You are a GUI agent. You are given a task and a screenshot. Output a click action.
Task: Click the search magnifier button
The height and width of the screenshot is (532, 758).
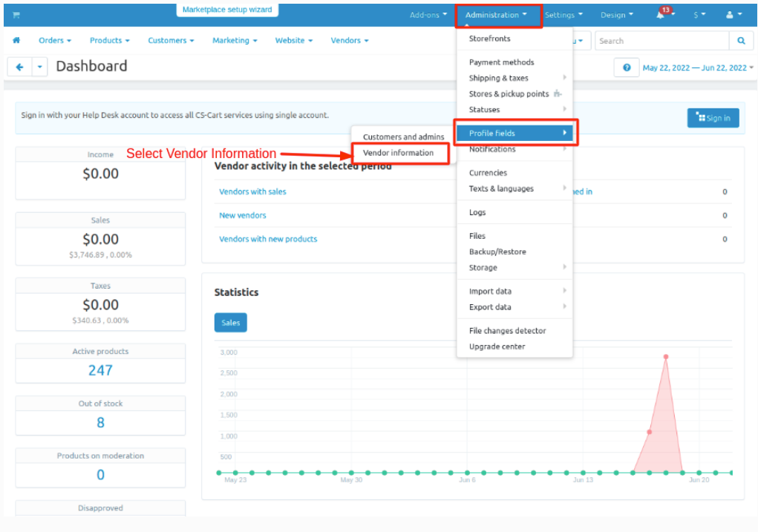click(x=741, y=41)
